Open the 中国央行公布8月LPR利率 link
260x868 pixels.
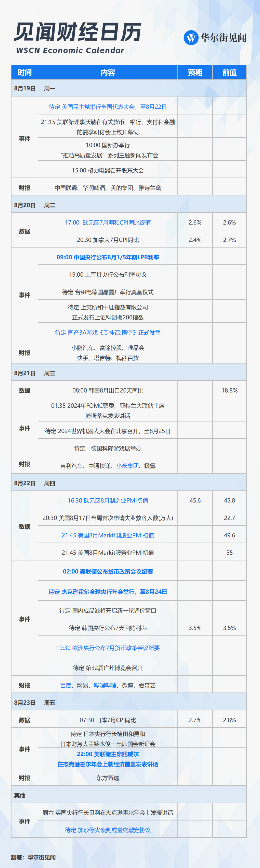click(108, 257)
